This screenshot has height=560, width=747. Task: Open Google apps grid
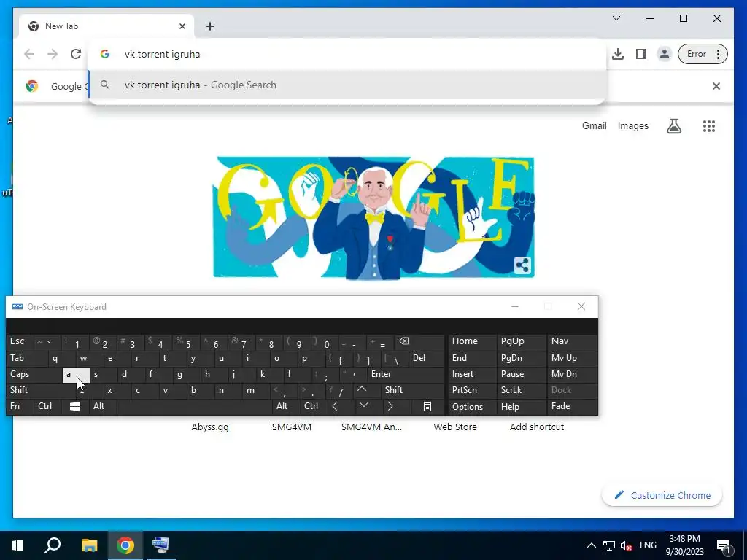tap(709, 125)
